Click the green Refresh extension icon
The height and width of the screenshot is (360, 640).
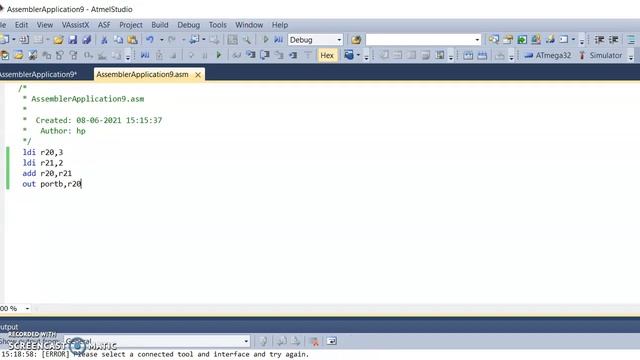pyautogui.click(x=522, y=40)
